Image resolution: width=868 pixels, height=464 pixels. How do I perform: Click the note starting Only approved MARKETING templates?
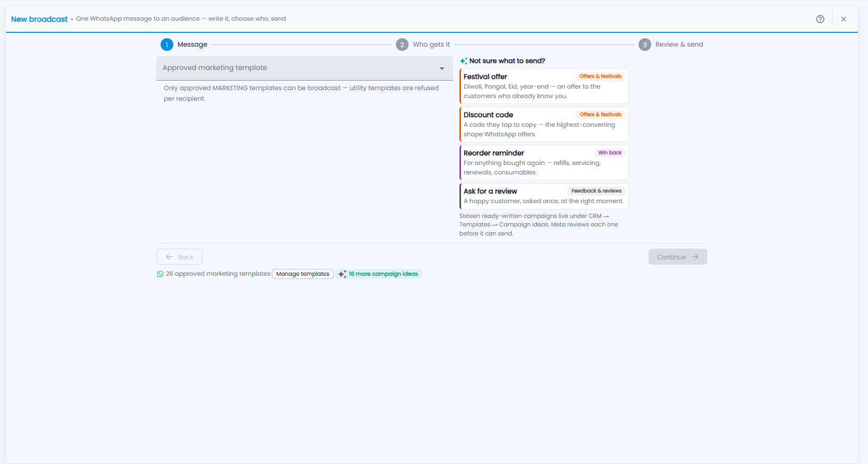point(301,93)
